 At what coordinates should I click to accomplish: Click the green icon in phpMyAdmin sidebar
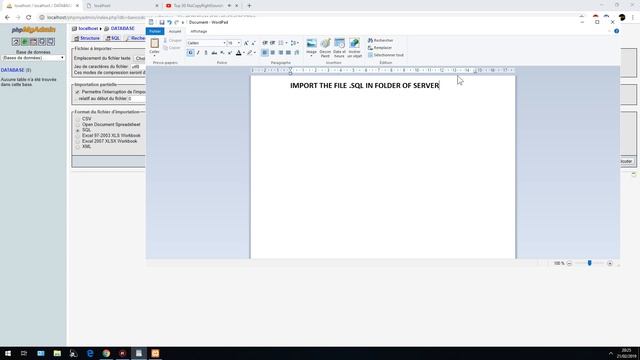point(24,42)
